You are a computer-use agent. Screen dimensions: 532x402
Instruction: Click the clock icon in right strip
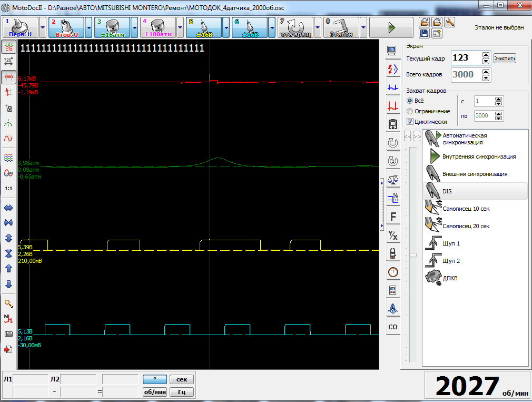392,272
